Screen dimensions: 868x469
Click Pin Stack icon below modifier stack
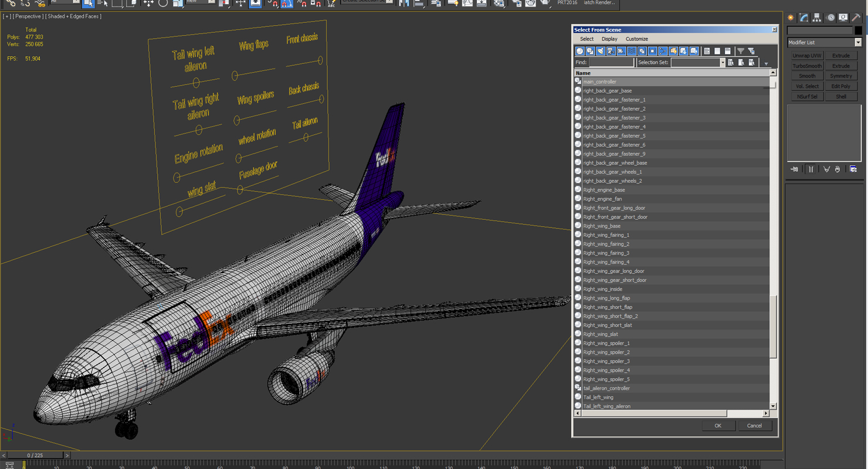795,169
